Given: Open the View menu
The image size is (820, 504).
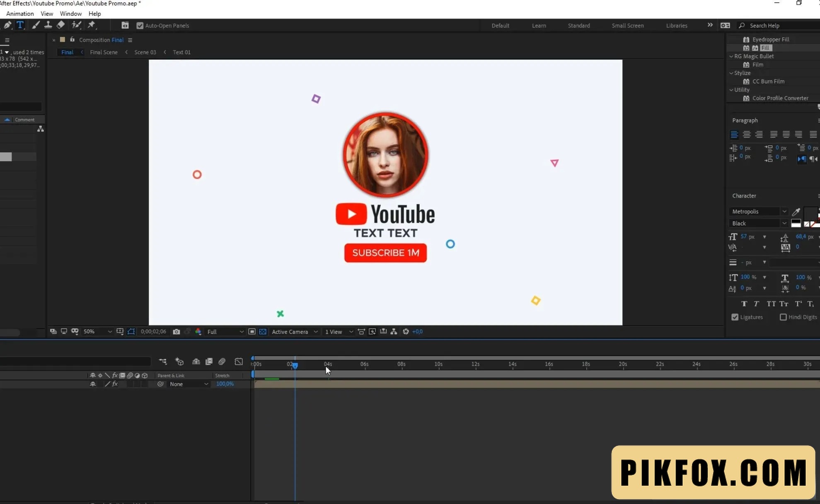Looking at the screenshot, I should 47,14.
